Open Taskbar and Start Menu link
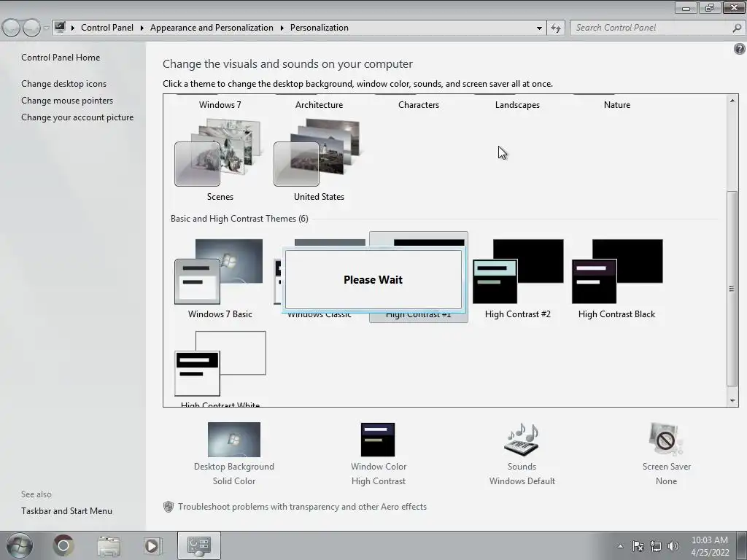747x560 pixels. tap(66, 511)
